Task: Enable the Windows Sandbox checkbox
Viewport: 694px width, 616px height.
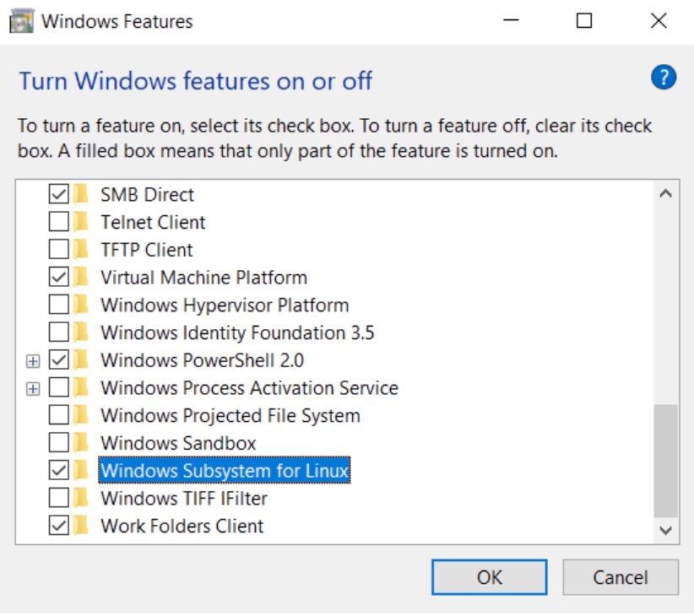Action: [x=59, y=443]
